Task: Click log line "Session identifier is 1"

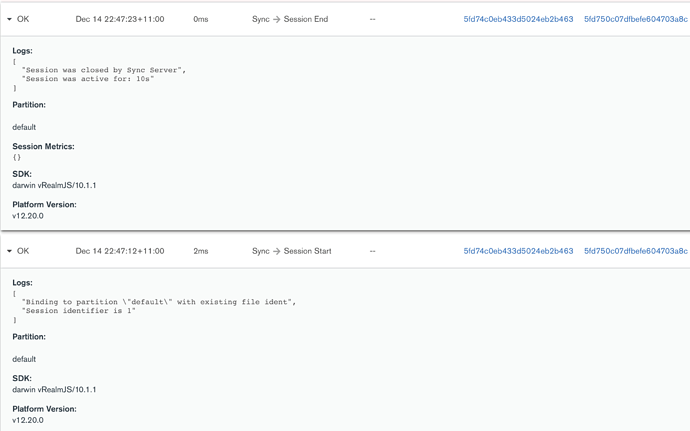Action: [x=79, y=311]
